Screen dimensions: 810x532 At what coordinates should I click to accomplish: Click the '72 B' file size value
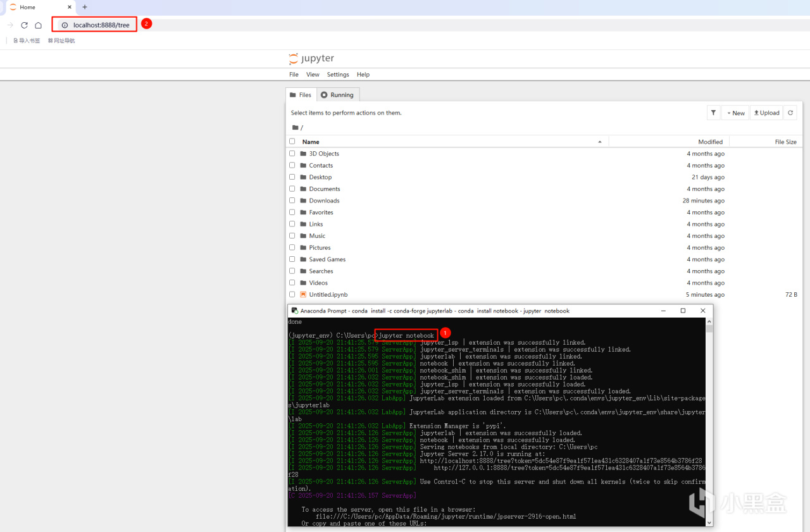pos(791,295)
